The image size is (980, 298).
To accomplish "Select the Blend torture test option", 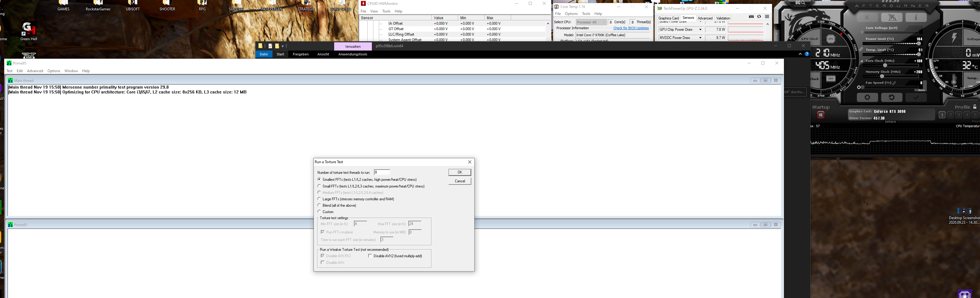I will 319,205.
